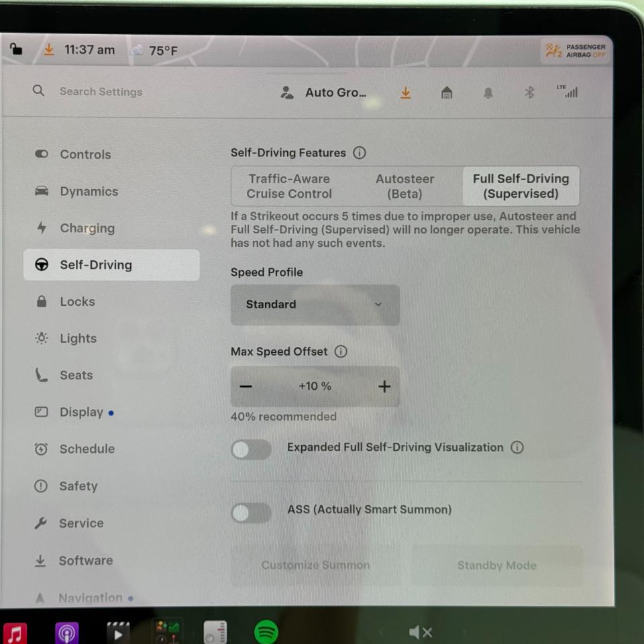
Task: Open the Arcade app icon
Action: (168, 632)
